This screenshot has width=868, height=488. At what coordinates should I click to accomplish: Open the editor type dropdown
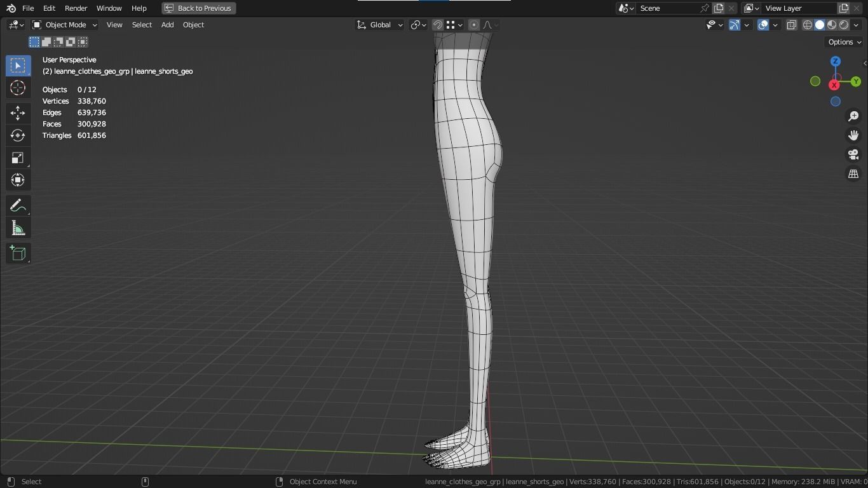(x=16, y=25)
